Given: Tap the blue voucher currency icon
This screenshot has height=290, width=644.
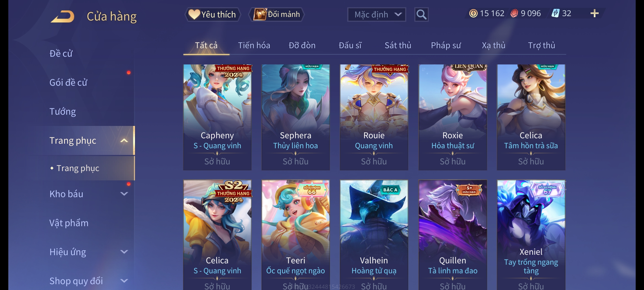Looking at the screenshot, I should point(555,13).
